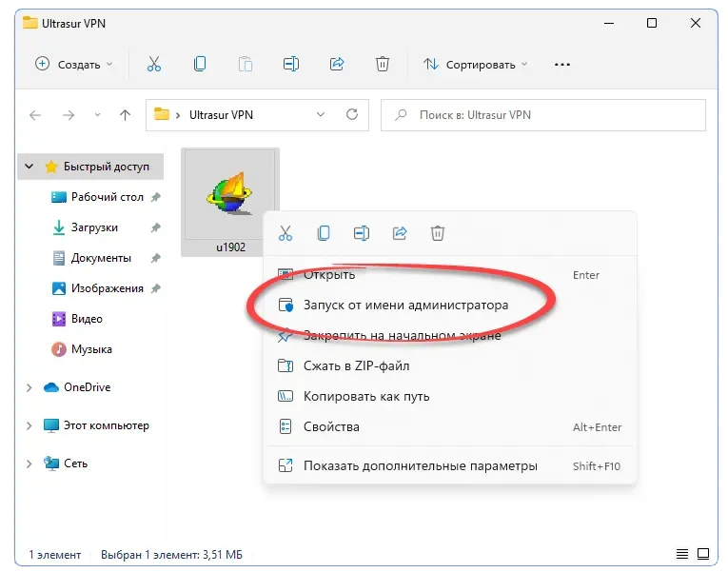This screenshot has width=728, height=572.
Task: Collapse the Быстрый доступ tree node
Action: click(x=29, y=167)
